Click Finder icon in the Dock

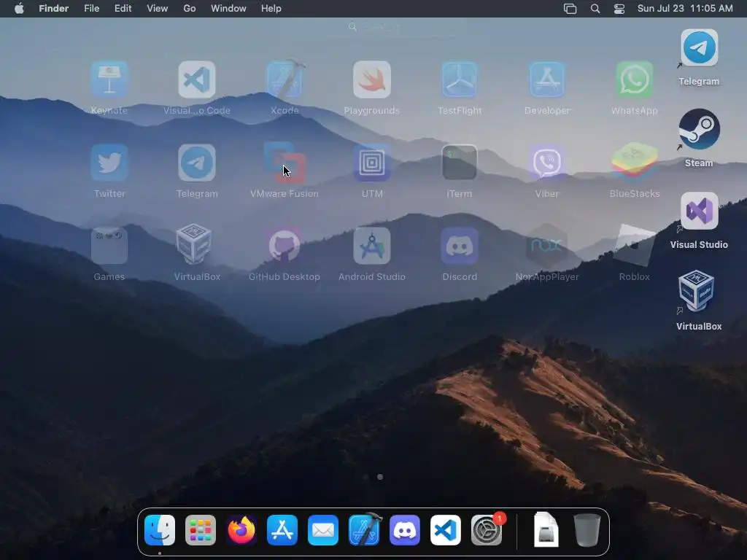point(160,530)
